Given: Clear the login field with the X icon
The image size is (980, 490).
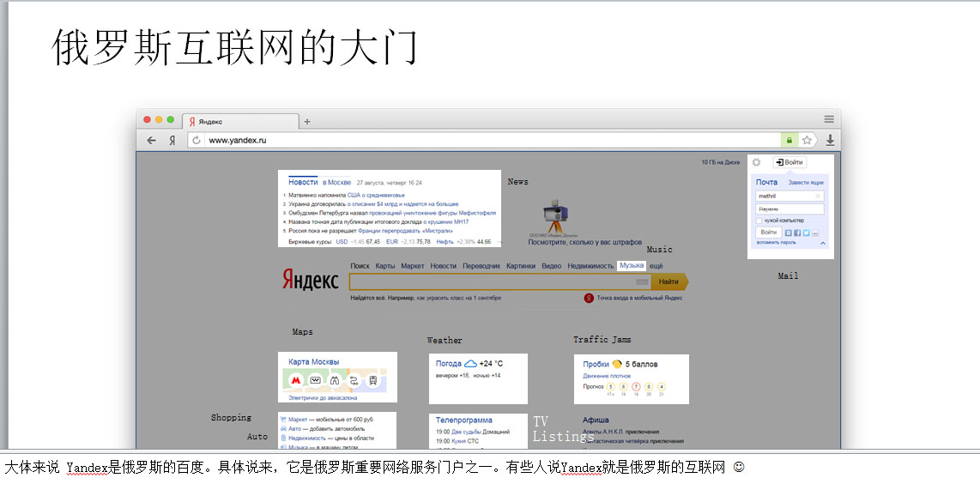Looking at the screenshot, I should point(818,196).
